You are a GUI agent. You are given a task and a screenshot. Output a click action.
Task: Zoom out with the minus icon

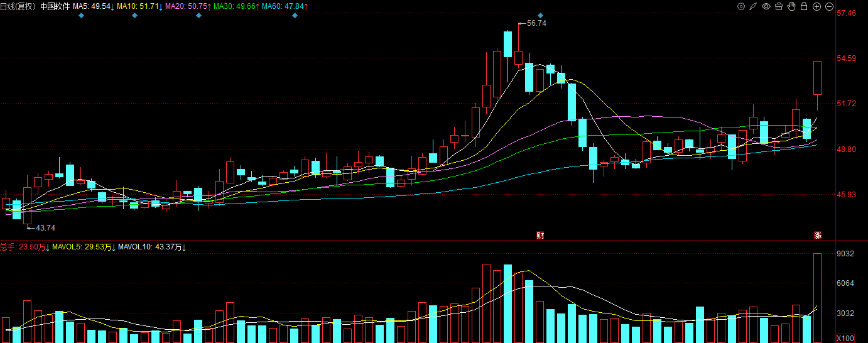[829, 6]
